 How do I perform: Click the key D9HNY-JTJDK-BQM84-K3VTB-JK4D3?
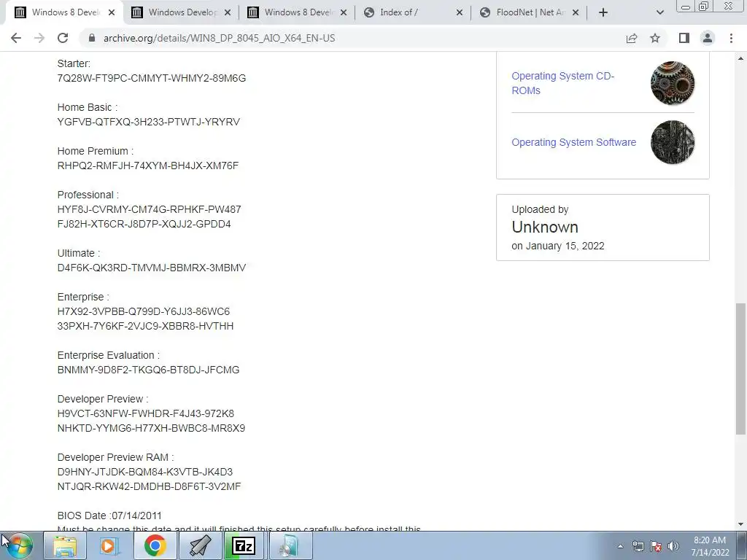(x=145, y=472)
